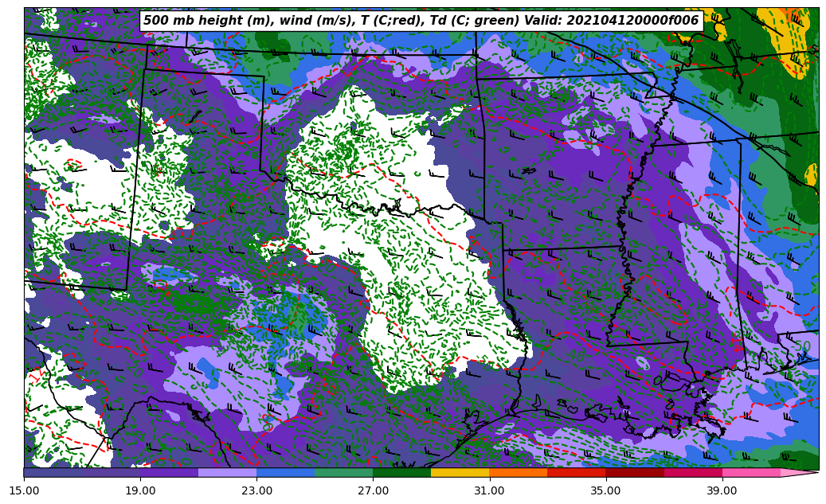
Task: Click the 31.00 colorbar tick label
Action: [x=489, y=490]
